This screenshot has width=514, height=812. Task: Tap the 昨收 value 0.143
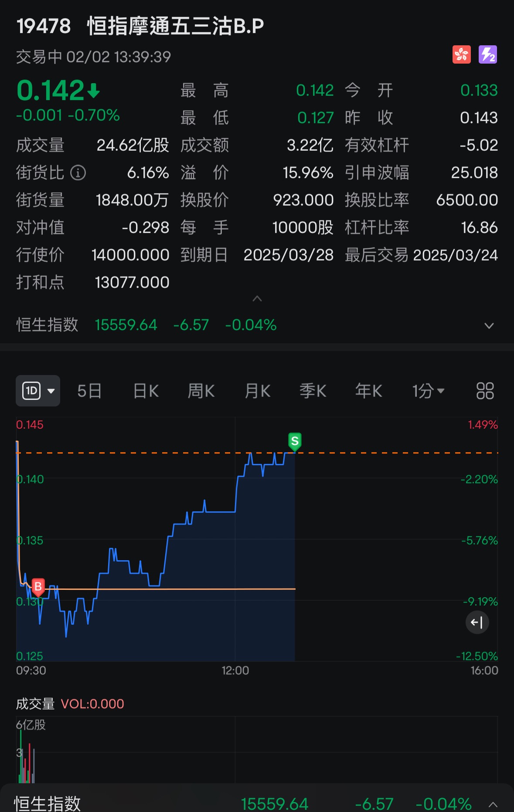479,118
